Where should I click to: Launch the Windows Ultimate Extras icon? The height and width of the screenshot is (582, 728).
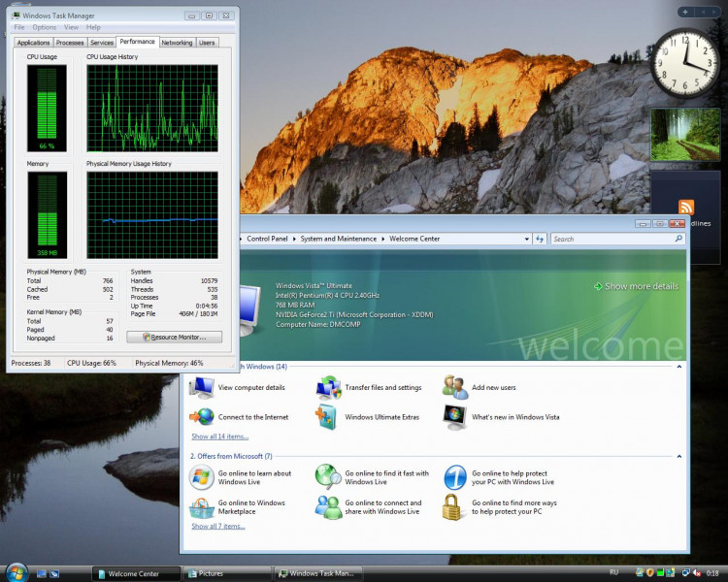click(x=327, y=417)
